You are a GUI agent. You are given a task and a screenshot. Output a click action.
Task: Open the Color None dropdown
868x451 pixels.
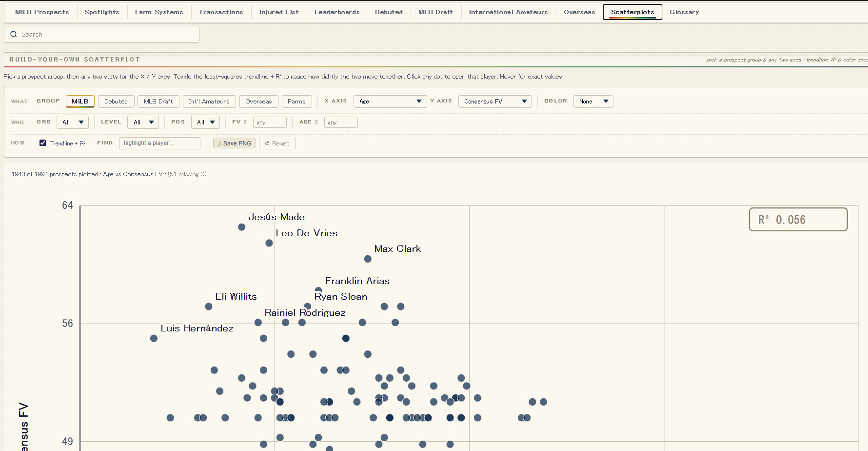click(593, 102)
